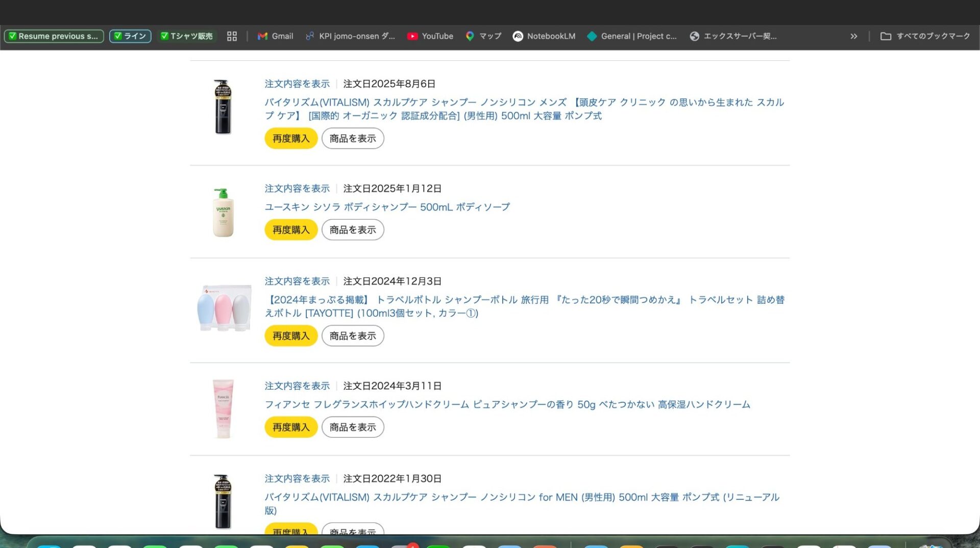The image size is (980, 548).
Task: Click the pink フィアンセ hand cream tube image
Action: point(223,409)
